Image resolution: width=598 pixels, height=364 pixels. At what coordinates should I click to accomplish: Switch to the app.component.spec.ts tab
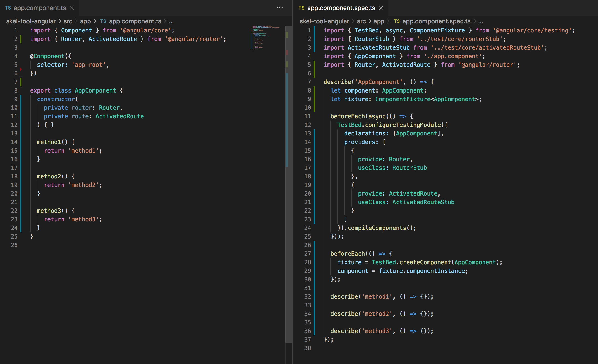pyautogui.click(x=341, y=8)
